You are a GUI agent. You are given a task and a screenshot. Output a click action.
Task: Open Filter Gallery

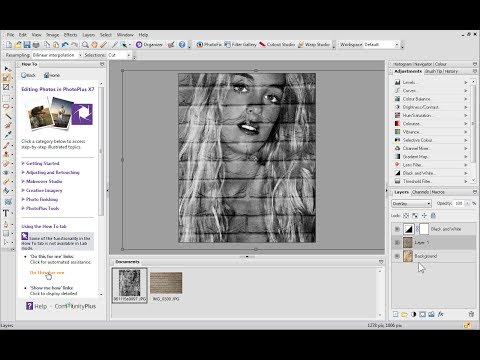click(240, 45)
